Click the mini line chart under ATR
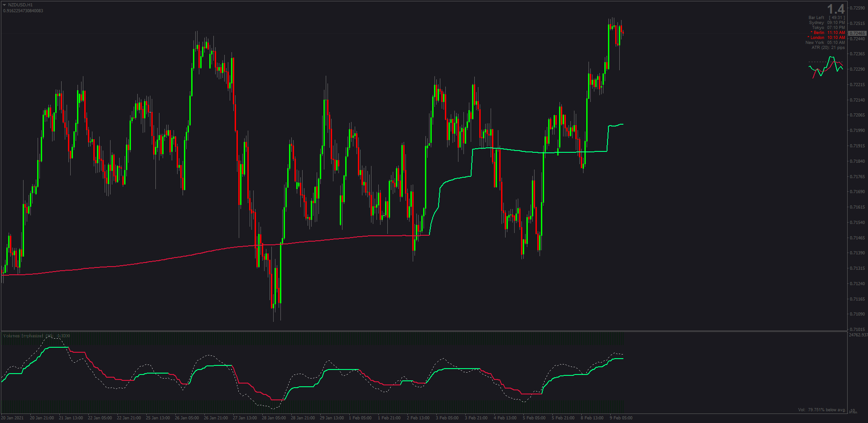This screenshot has height=423, width=868. 826,67
